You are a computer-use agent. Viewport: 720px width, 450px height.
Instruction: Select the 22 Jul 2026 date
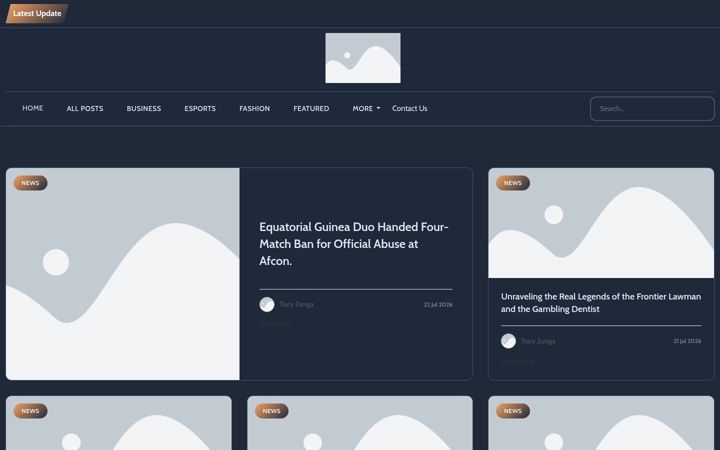(438, 304)
